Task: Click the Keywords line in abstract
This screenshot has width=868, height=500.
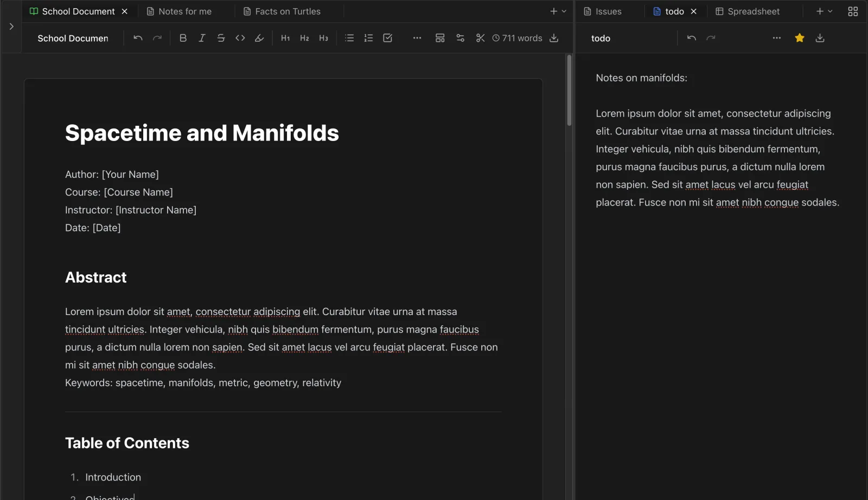Action: click(x=203, y=383)
